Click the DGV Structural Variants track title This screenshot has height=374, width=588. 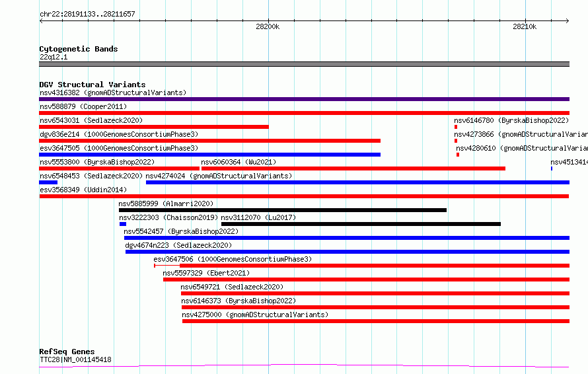(92, 85)
